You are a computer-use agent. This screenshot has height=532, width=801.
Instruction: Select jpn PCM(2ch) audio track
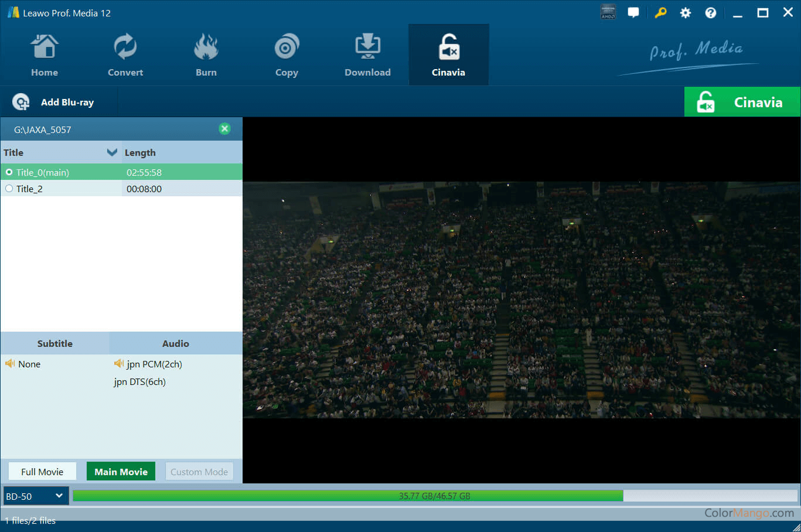[x=154, y=364]
